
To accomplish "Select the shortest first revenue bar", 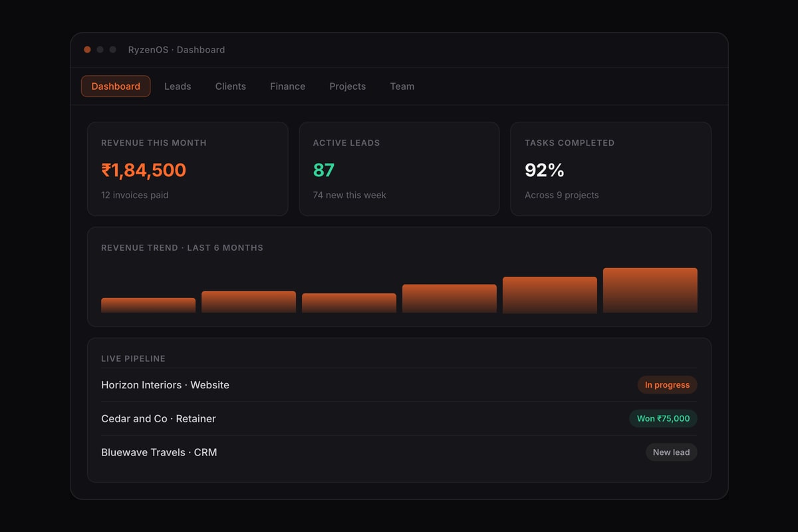I will [148, 305].
